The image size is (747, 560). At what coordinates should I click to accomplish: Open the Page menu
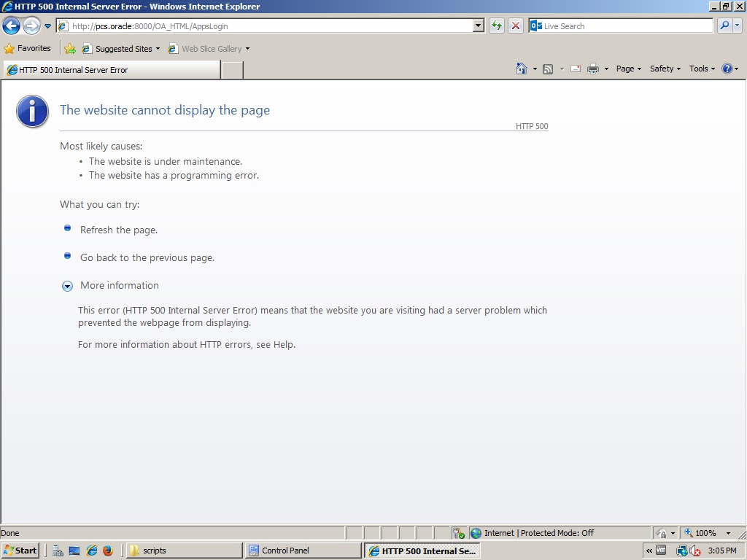[x=628, y=69]
